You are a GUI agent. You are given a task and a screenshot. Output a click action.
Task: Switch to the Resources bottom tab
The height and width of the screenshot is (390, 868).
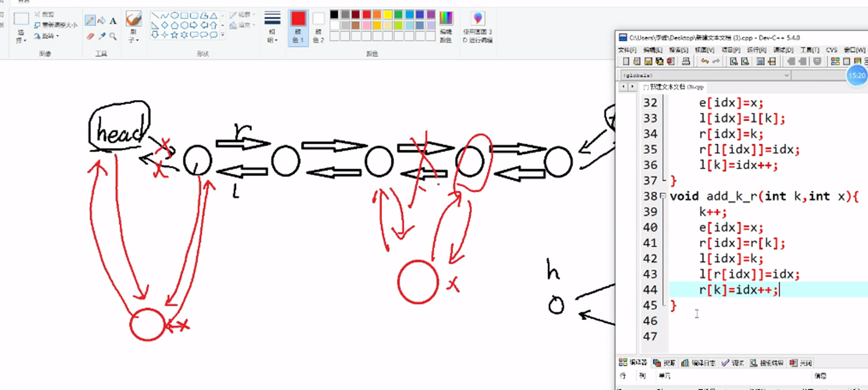pos(665,363)
